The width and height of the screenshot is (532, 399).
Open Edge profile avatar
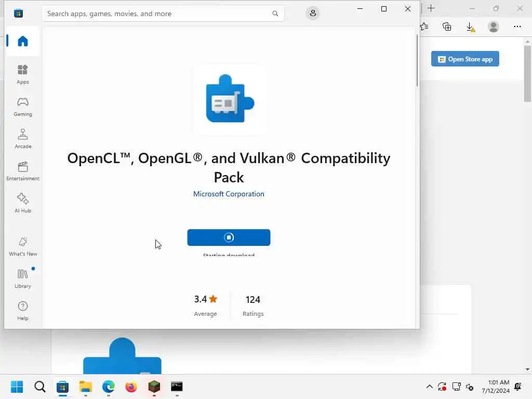click(x=494, y=26)
